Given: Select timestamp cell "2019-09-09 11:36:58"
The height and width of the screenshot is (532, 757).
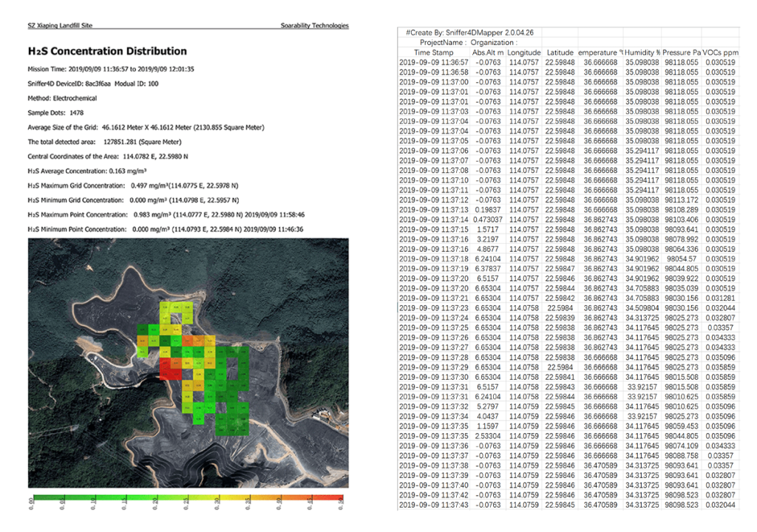Looking at the screenshot, I should point(433,72).
